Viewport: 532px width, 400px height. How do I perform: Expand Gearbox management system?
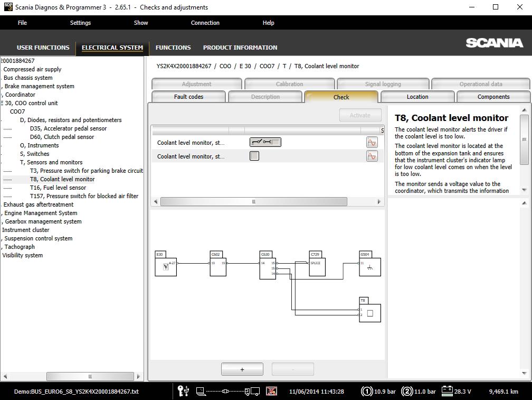coord(43,221)
